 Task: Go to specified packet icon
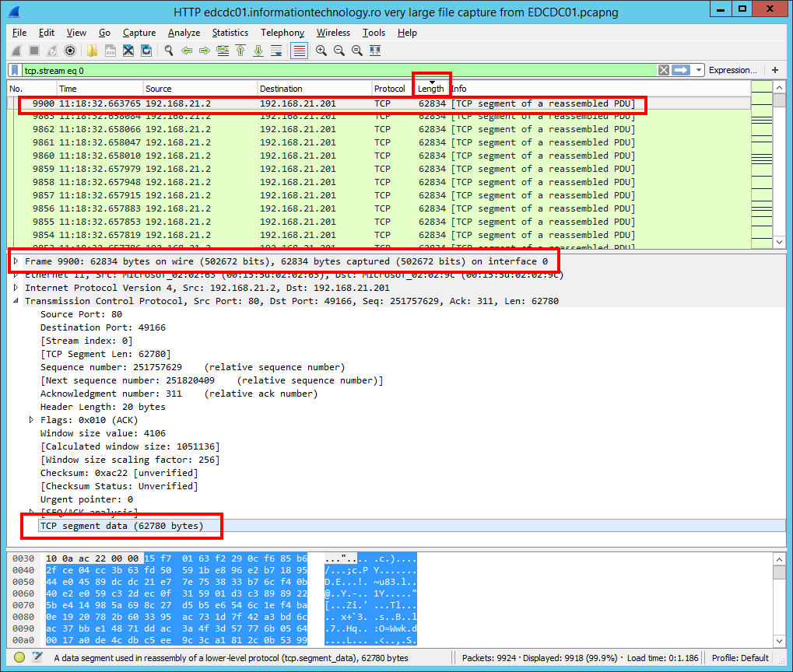223,51
